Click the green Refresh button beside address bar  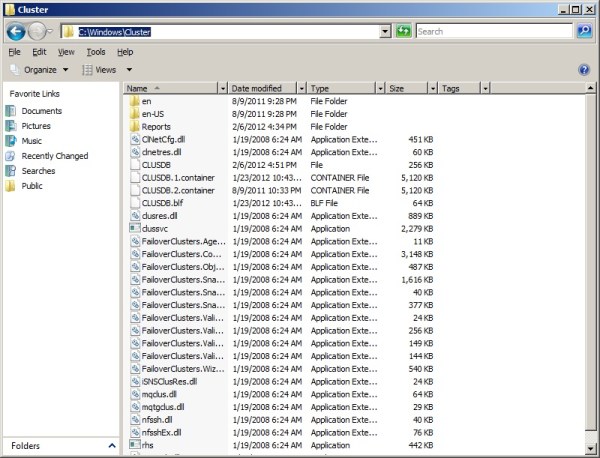point(403,32)
